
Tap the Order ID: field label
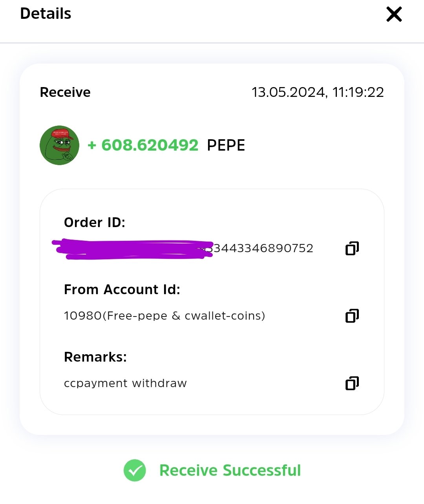95,222
